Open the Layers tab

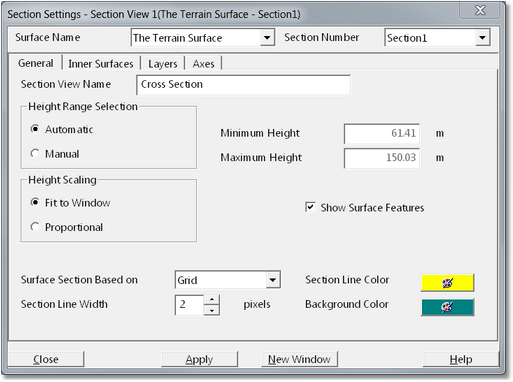click(x=163, y=64)
